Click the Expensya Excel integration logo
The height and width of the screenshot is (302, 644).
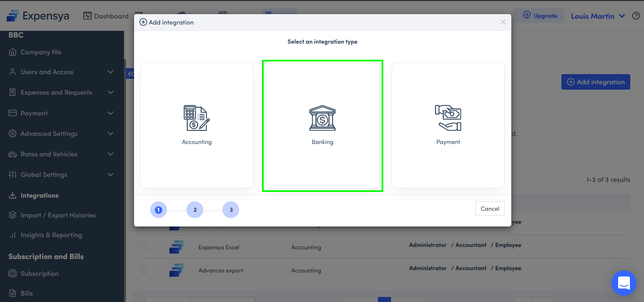(176, 247)
